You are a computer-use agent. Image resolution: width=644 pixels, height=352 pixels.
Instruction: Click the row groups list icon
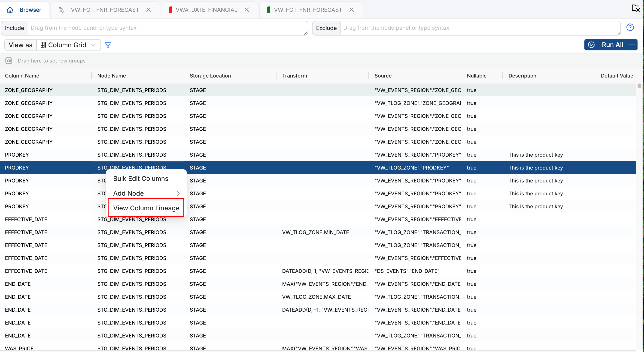(9, 61)
